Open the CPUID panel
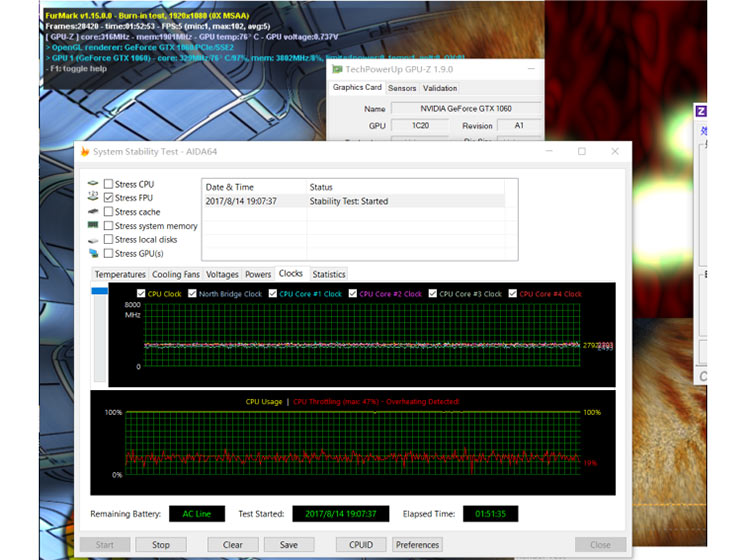750x560 pixels. pyautogui.click(x=361, y=545)
